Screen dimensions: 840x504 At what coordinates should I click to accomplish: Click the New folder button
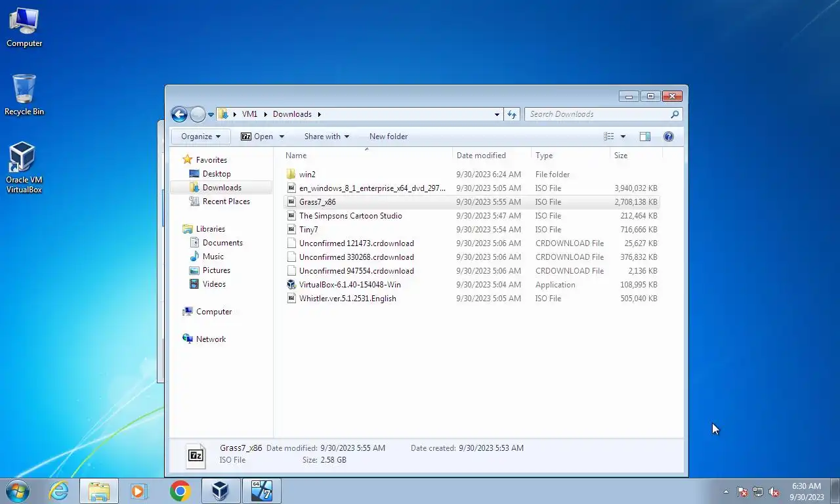tap(388, 136)
